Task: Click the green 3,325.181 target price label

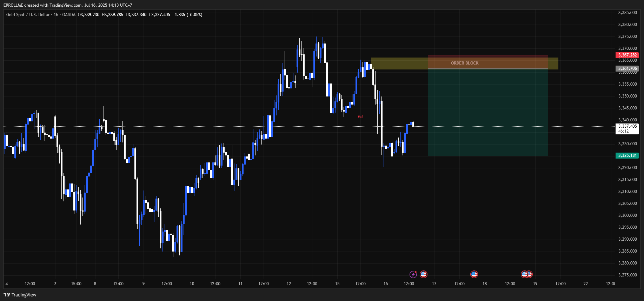Action: pos(627,155)
